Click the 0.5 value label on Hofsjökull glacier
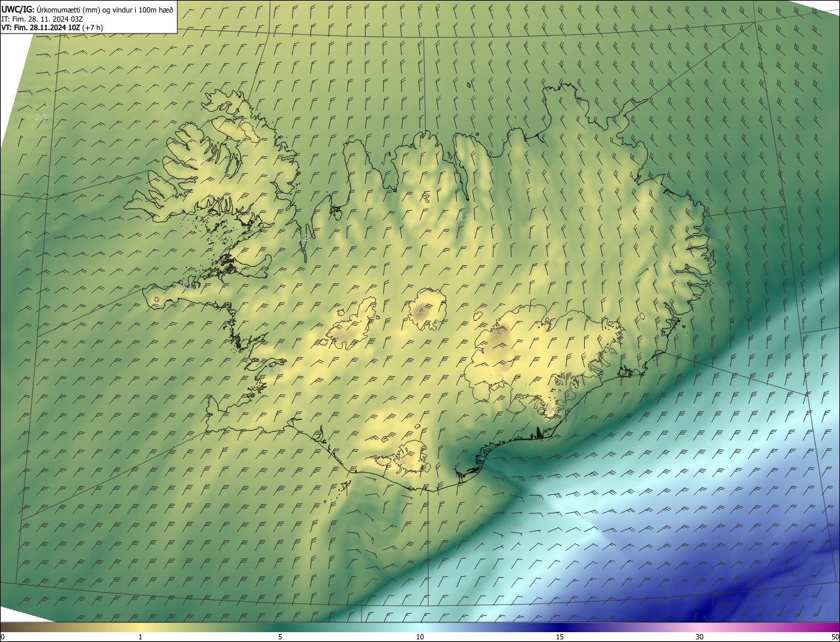The width and height of the screenshot is (840, 642). (x=421, y=310)
